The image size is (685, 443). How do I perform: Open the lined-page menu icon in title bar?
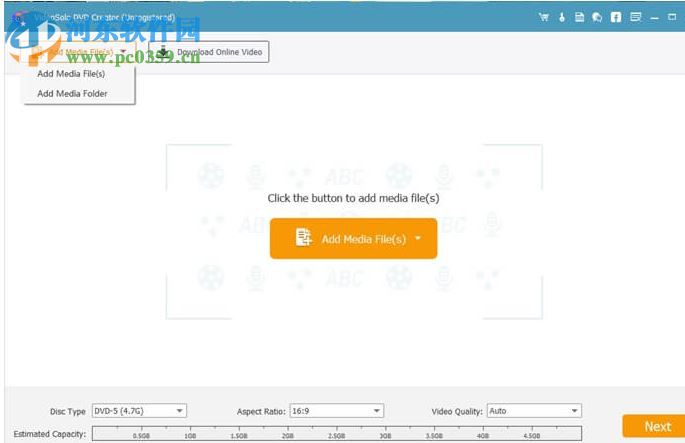[x=636, y=17]
